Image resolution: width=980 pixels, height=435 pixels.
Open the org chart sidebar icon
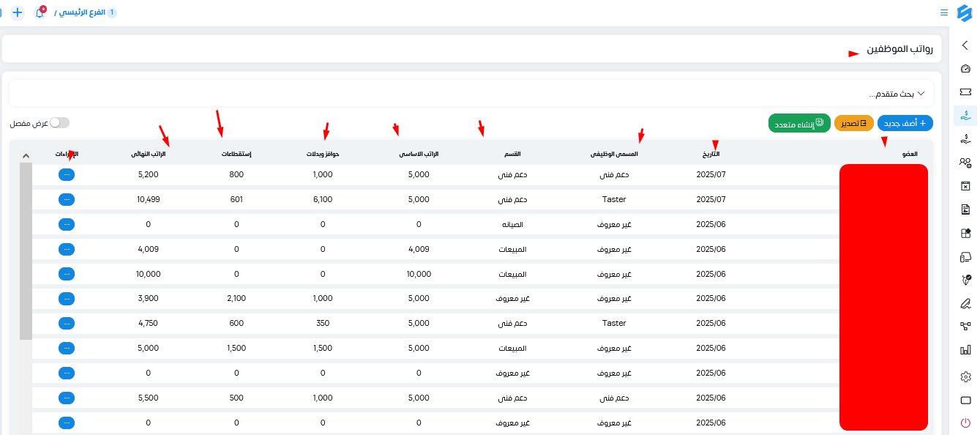(965, 327)
